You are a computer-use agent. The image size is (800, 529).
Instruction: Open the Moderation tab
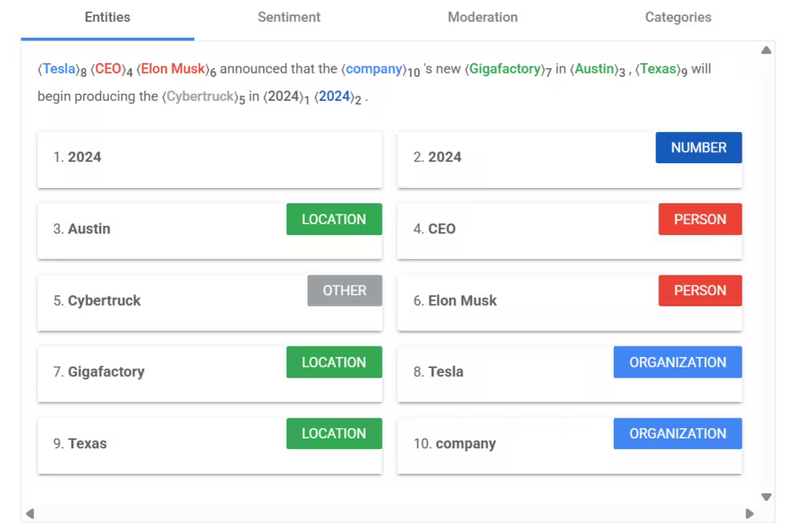click(x=483, y=17)
